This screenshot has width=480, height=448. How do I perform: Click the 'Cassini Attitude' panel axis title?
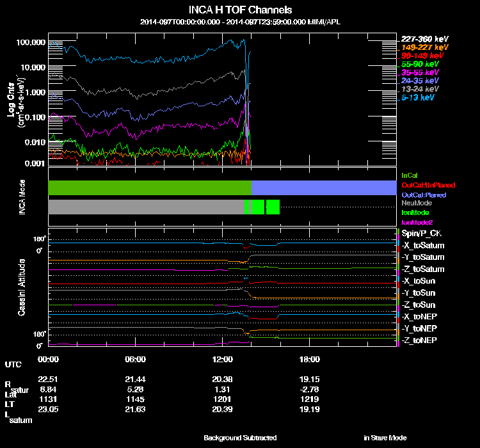coord(21,287)
